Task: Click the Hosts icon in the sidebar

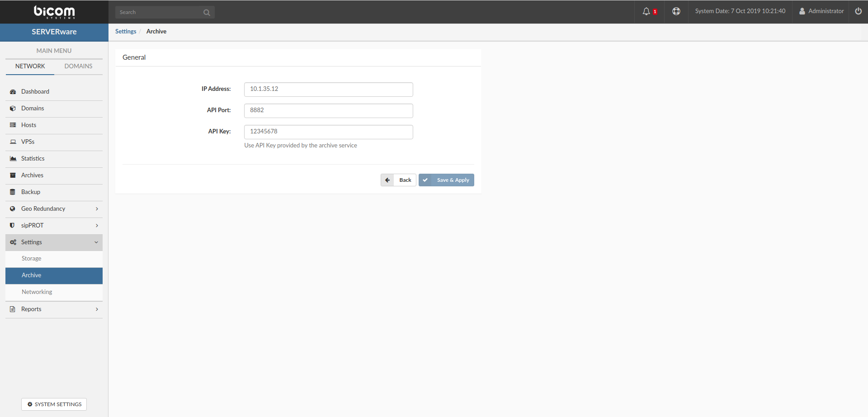Action: click(13, 125)
